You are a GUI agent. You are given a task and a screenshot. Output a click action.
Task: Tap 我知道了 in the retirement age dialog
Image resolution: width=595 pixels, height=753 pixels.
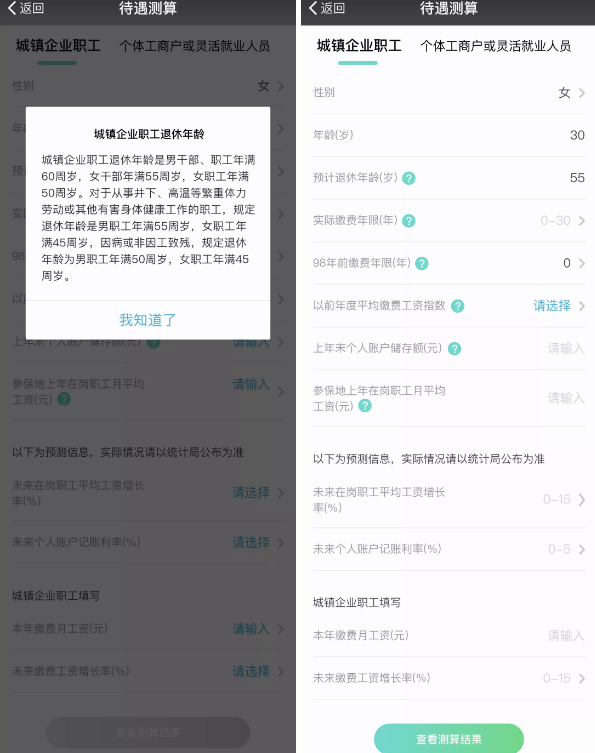[147, 320]
